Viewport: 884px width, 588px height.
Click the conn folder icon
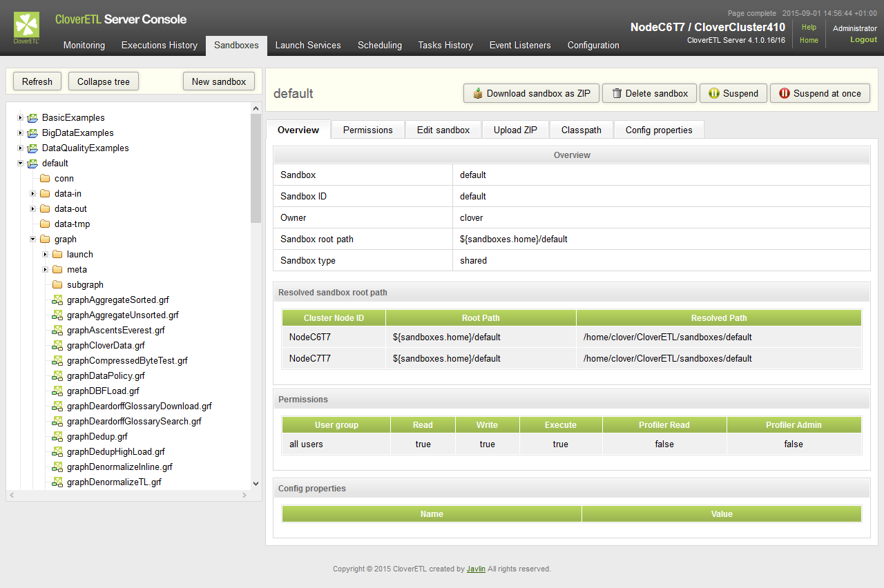tap(45, 179)
